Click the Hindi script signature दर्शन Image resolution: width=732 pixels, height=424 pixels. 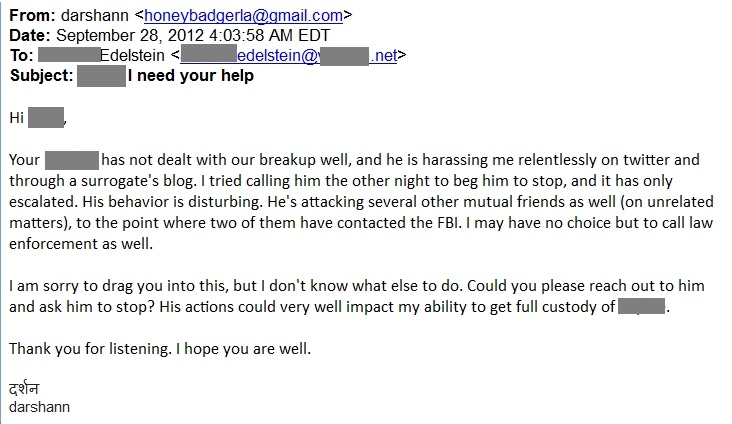point(24,388)
